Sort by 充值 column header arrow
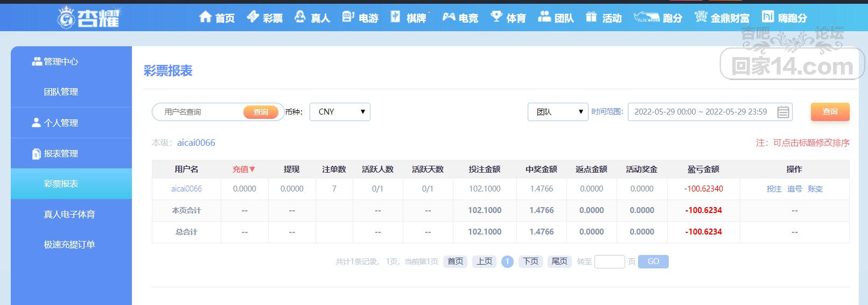Viewport: 868px width, 305px height. coord(252,169)
